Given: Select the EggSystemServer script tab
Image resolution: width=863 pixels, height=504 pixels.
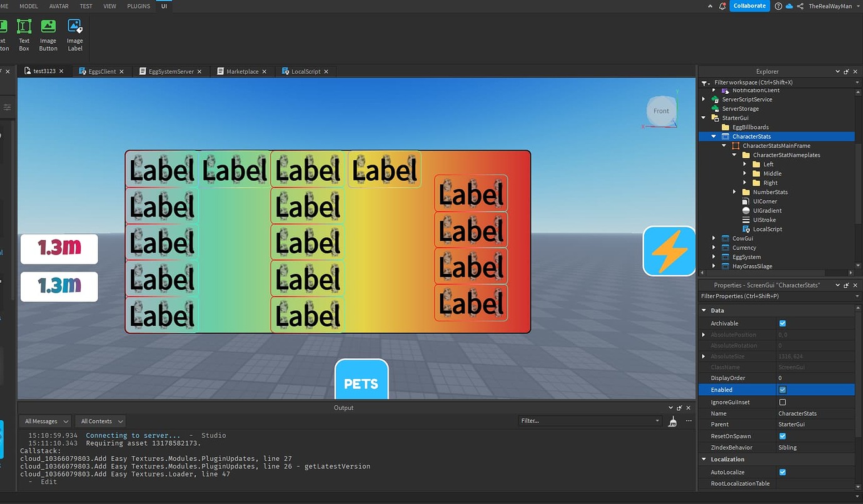Looking at the screenshot, I should pos(170,71).
